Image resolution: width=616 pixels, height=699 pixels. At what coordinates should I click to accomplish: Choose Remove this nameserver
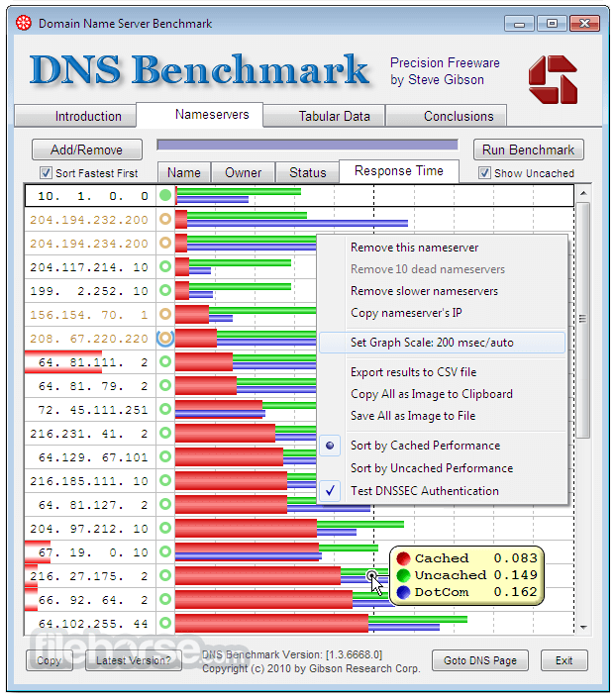click(414, 248)
